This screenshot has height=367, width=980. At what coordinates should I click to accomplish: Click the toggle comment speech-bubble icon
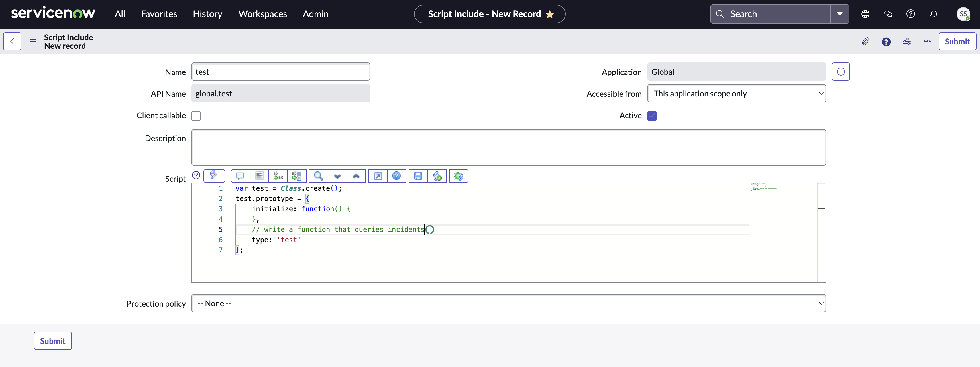point(240,176)
